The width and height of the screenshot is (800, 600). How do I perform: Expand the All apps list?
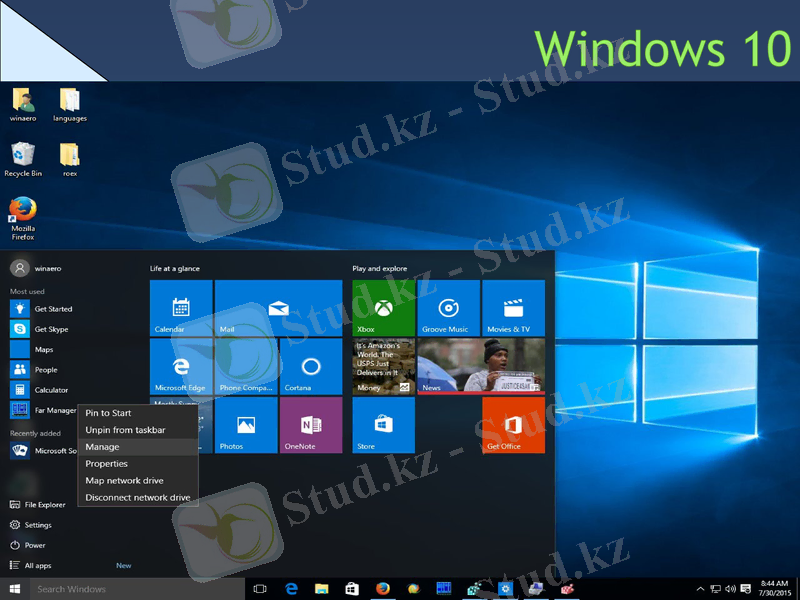[38, 565]
